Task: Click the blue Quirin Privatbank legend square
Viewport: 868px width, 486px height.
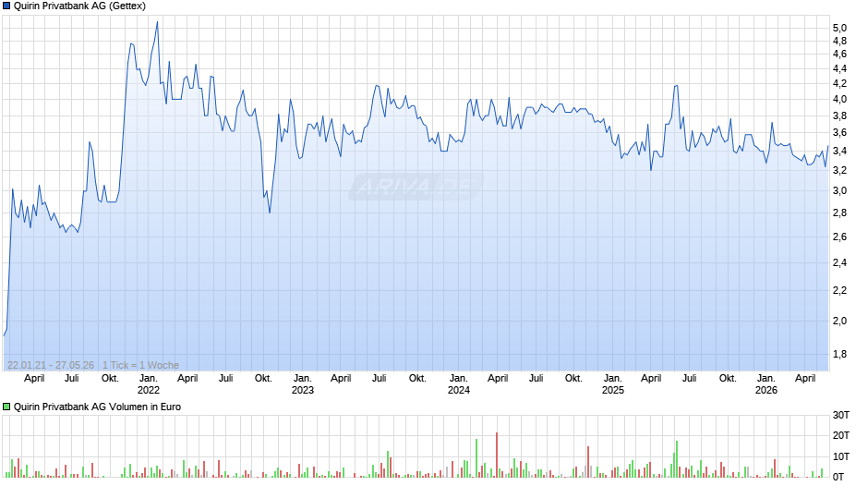Action: click(6, 6)
